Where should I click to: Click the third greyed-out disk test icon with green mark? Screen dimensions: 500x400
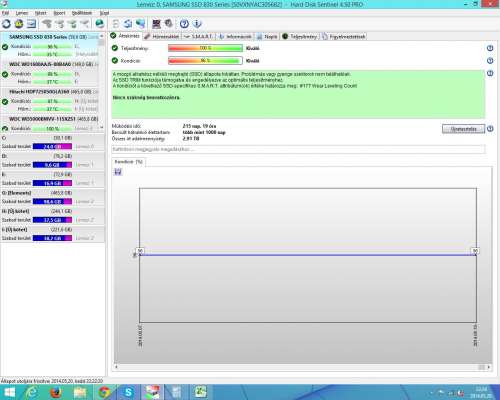[72, 24]
